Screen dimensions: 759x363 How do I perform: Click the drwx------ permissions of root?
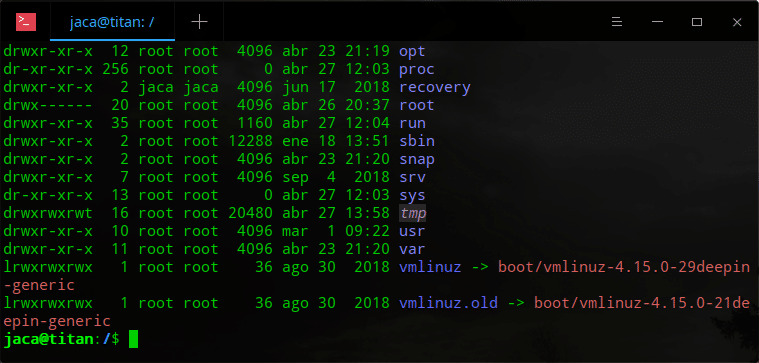[47, 106]
